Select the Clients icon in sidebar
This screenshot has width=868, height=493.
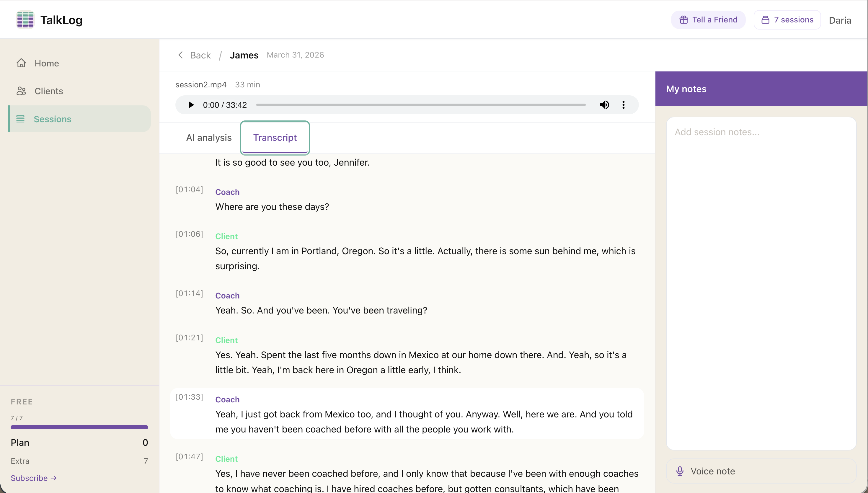(21, 91)
